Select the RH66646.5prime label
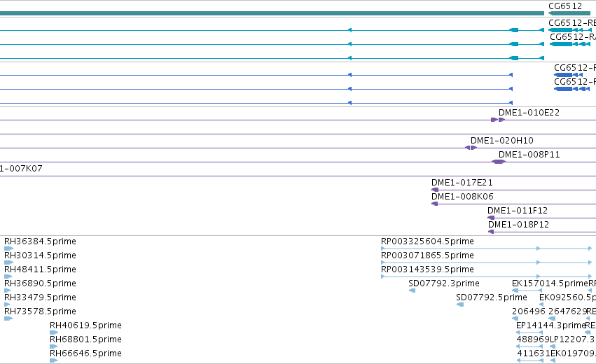 pyautogui.click(x=85, y=354)
